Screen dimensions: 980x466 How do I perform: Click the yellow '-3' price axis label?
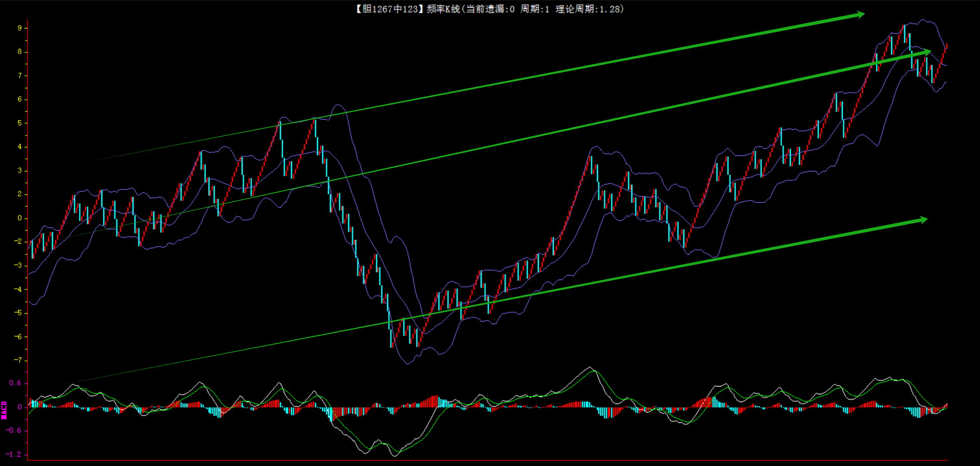[x=18, y=265]
